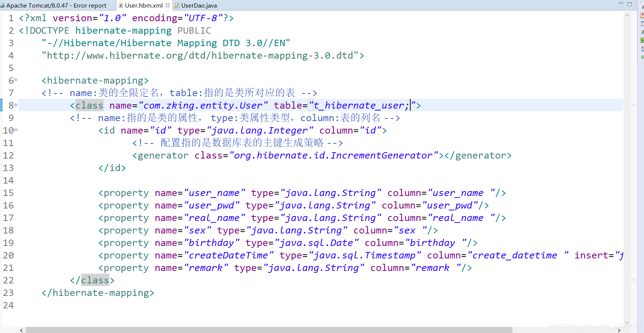Click the "java.sql.Date" type value
This screenshot has width=644, height=333.
pos(317,243)
